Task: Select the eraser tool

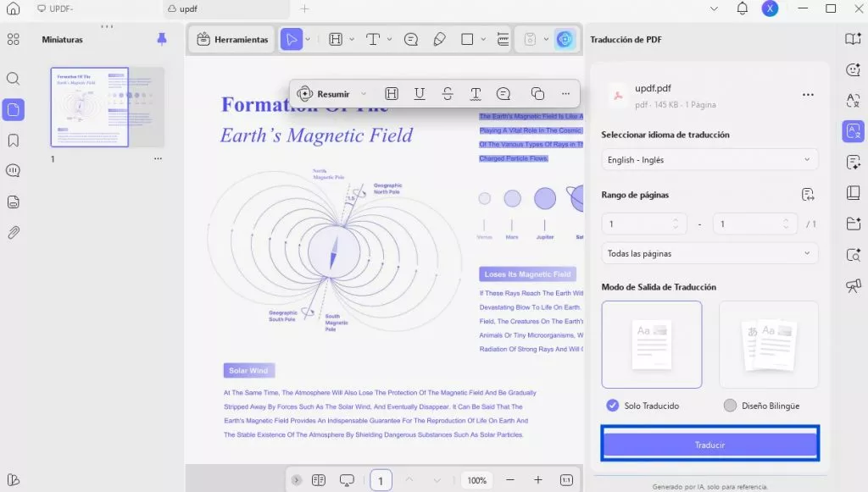Action: point(440,39)
